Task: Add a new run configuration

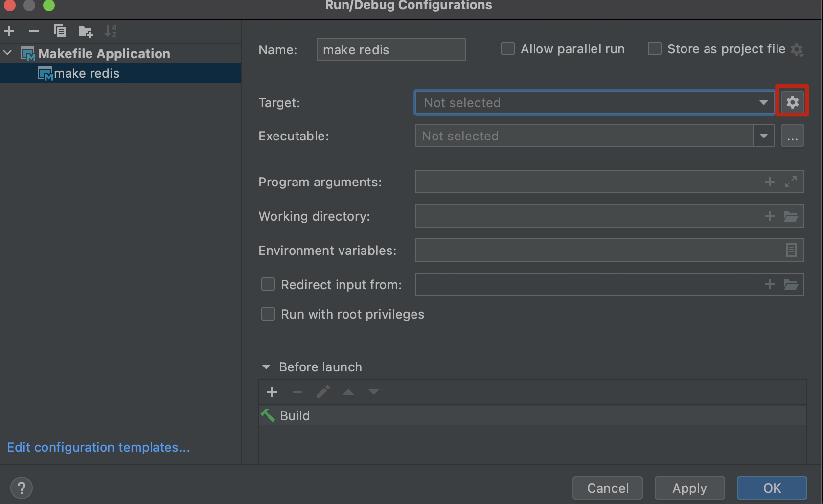Action: pyautogui.click(x=9, y=31)
